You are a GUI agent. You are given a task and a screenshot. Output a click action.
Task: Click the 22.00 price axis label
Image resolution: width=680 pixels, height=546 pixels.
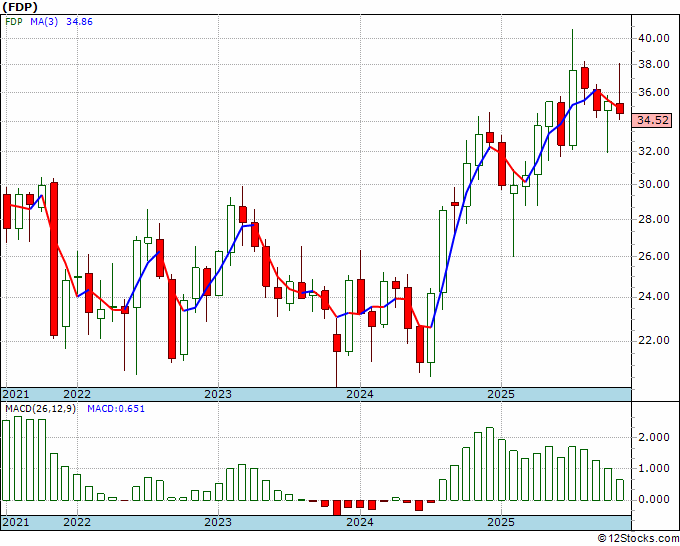(654, 340)
